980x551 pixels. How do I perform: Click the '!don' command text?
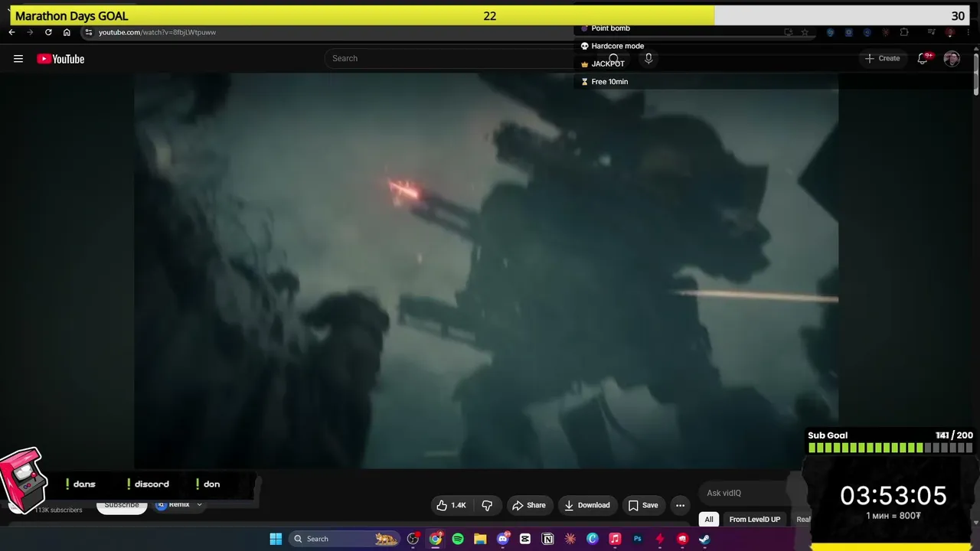point(208,484)
